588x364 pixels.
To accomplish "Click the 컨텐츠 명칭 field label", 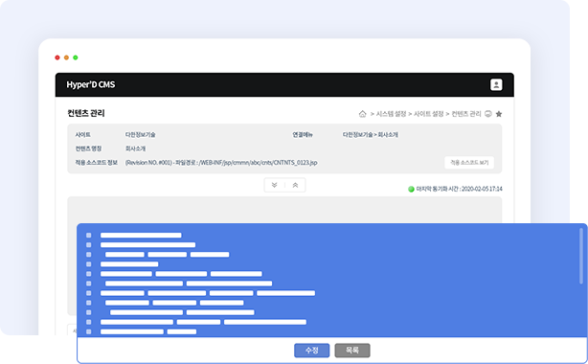I will tap(88, 148).
